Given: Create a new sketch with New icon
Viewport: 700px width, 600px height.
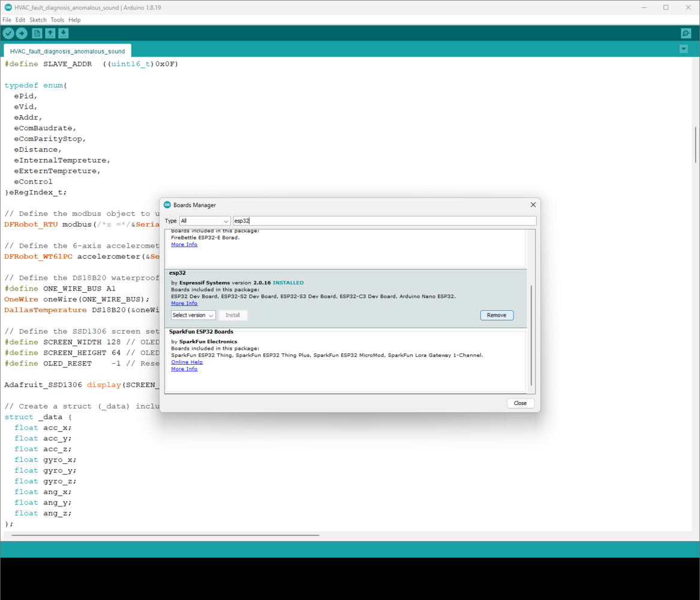Looking at the screenshot, I should click(x=37, y=34).
